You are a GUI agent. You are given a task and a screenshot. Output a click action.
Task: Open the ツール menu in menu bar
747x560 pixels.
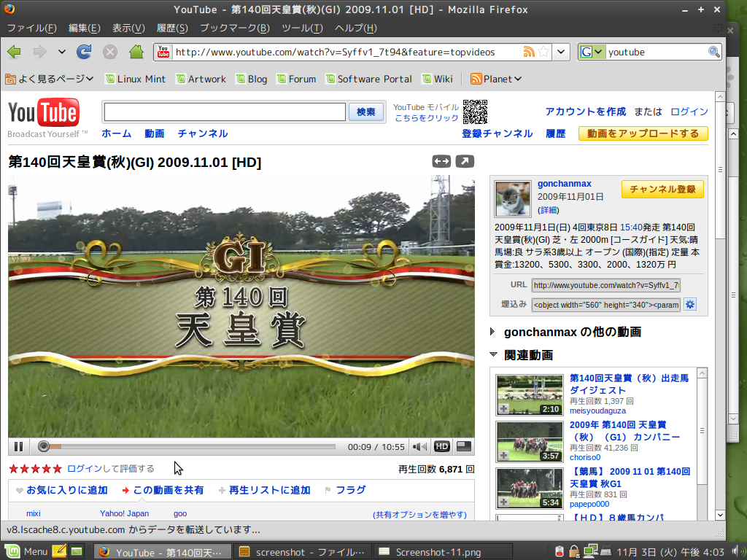[302, 28]
